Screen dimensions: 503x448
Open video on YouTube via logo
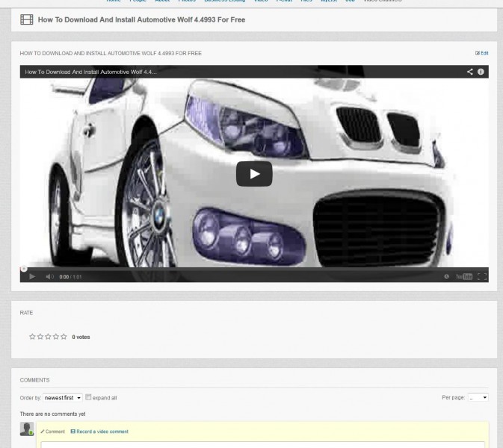coord(464,276)
